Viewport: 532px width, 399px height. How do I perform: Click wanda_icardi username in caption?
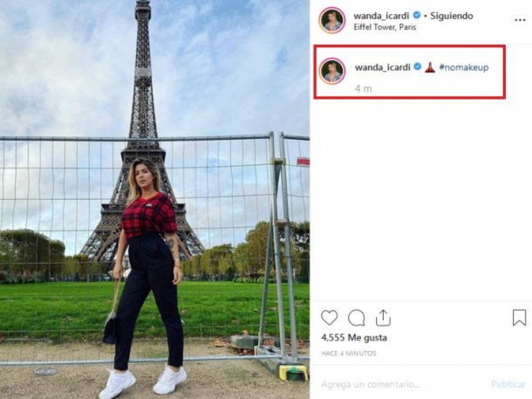pos(383,67)
